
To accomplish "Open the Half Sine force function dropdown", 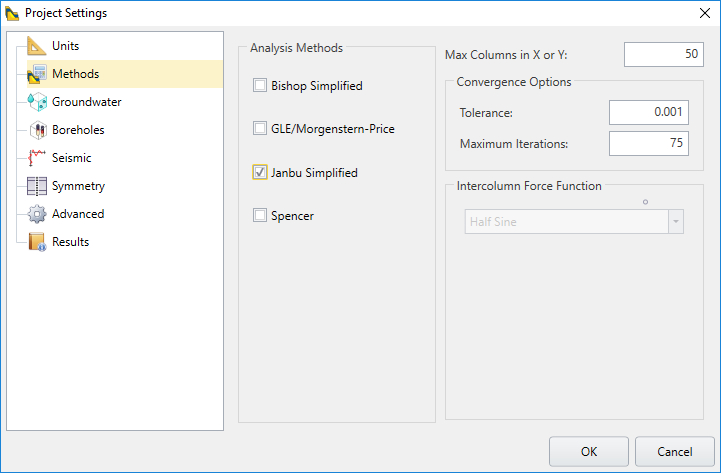I will click(x=574, y=222).
